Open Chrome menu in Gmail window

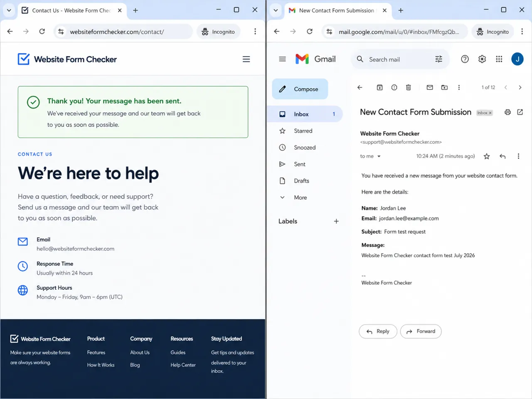pyautogui.click(x=522, y=32)
